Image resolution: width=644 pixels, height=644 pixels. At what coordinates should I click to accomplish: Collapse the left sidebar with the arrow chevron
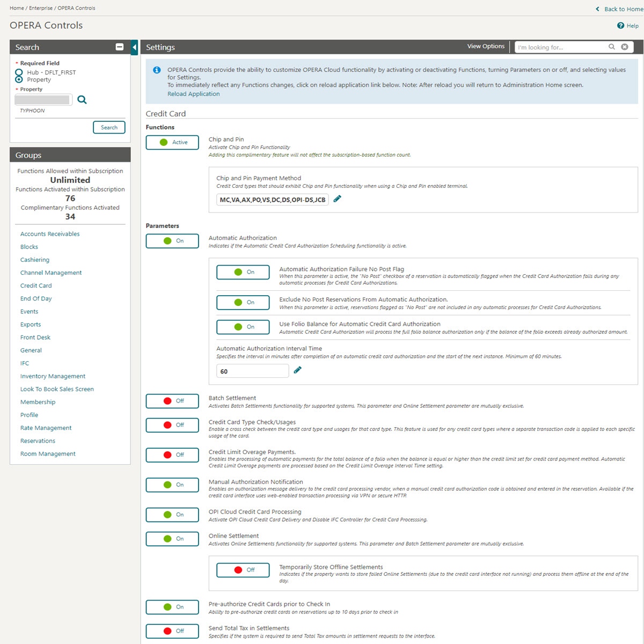[134, 47]
